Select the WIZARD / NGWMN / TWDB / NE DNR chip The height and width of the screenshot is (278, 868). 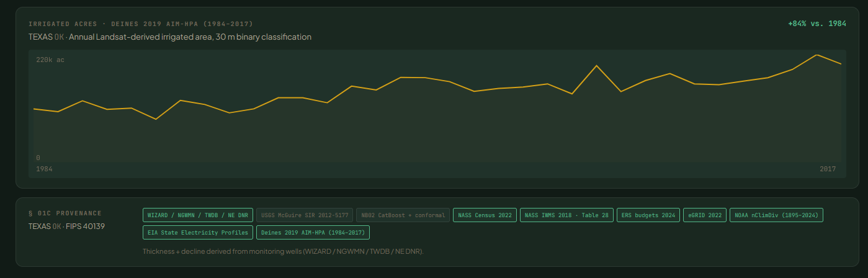click(198, 215)
